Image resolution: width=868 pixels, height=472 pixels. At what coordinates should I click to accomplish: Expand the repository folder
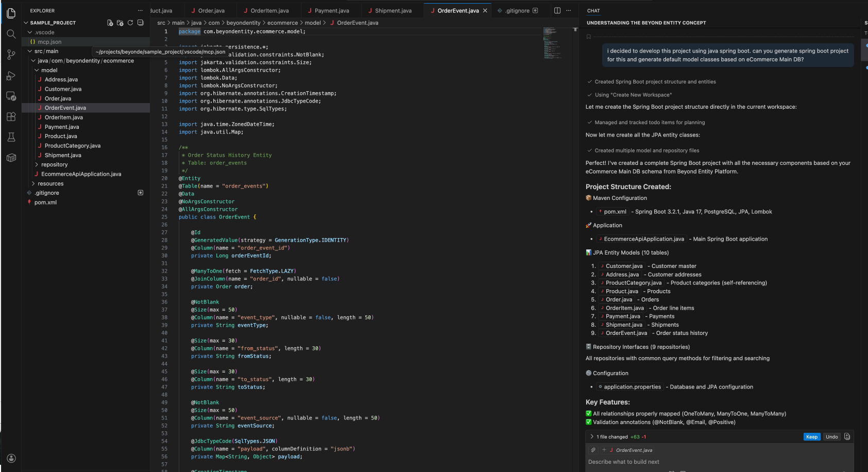pos(54,164)
